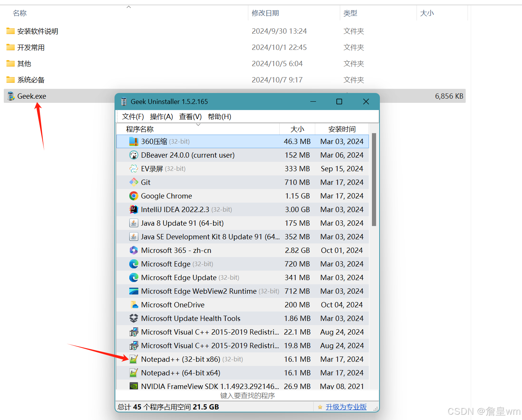Click the 开发常用 folder icon

coord(11,47)
